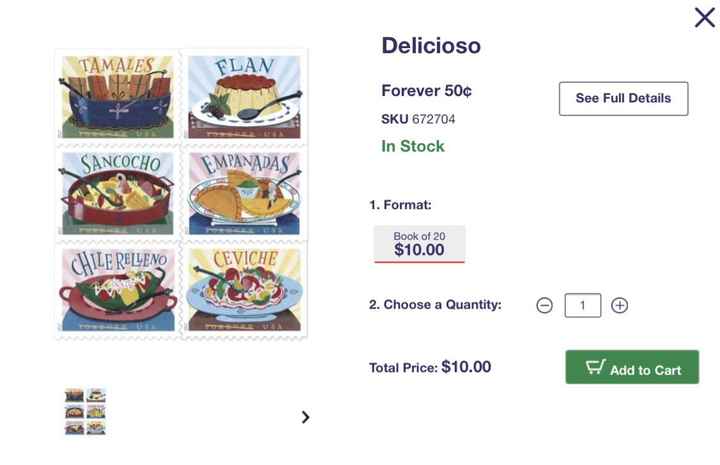Click the SKU 672704 text

(x=418, y=119)
